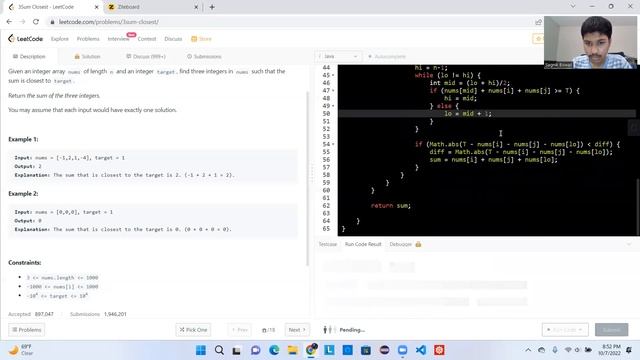
Task: Close the Ziteboard tab
Action: (x=196, y=7)
